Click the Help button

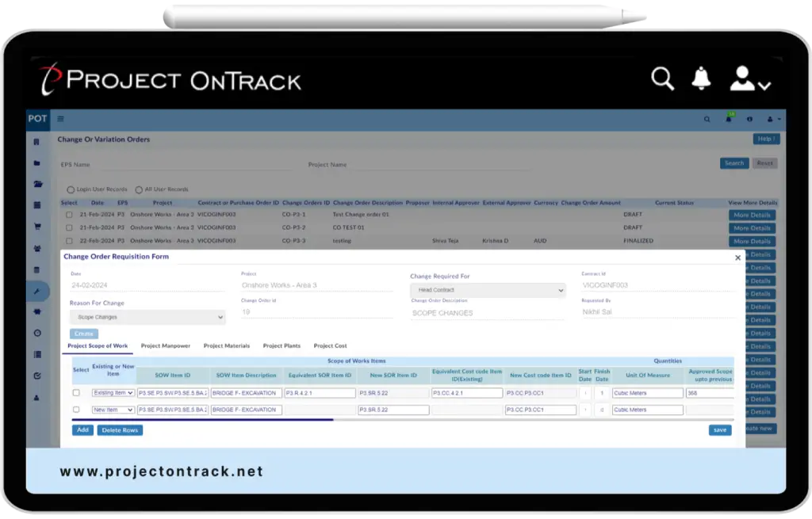click(x=767, y=139)
